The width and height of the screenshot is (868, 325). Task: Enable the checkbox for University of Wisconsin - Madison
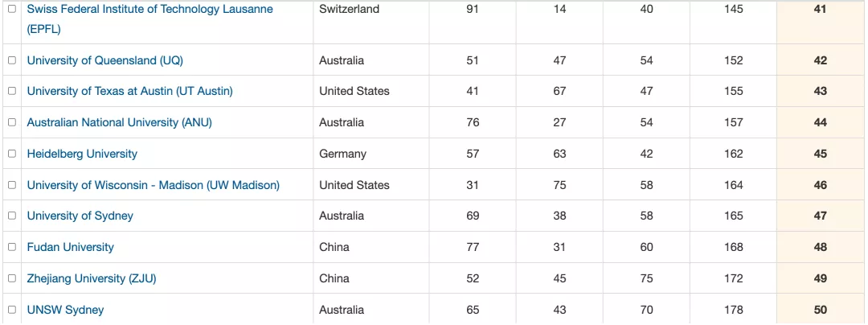tap(12, 185)
